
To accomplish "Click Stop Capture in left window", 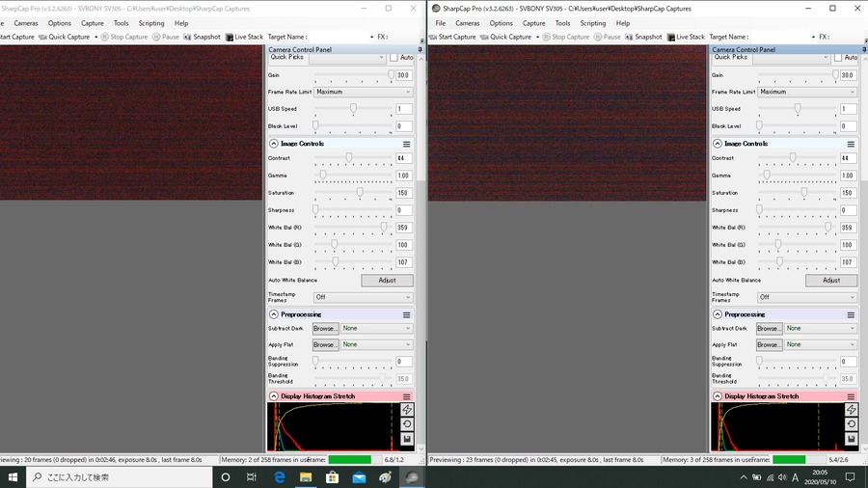I will [x=124, y=37].
